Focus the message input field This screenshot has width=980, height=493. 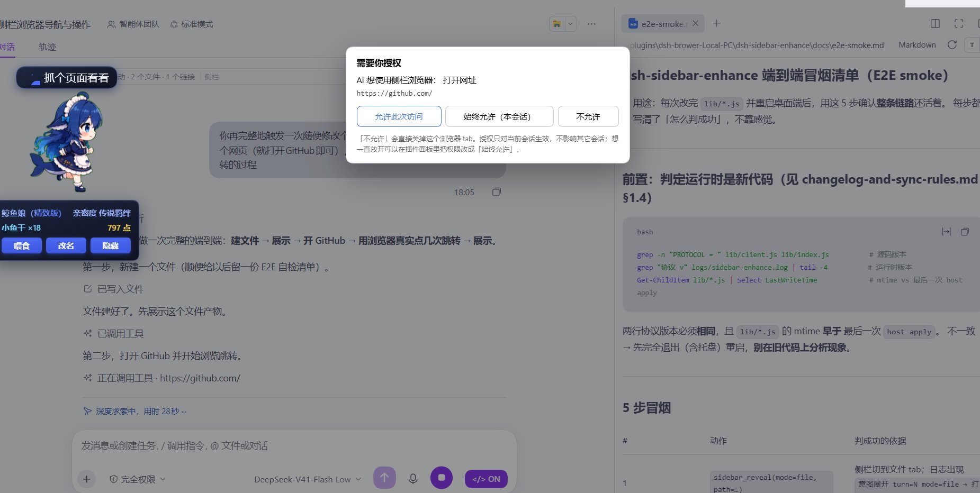point(294,446)
